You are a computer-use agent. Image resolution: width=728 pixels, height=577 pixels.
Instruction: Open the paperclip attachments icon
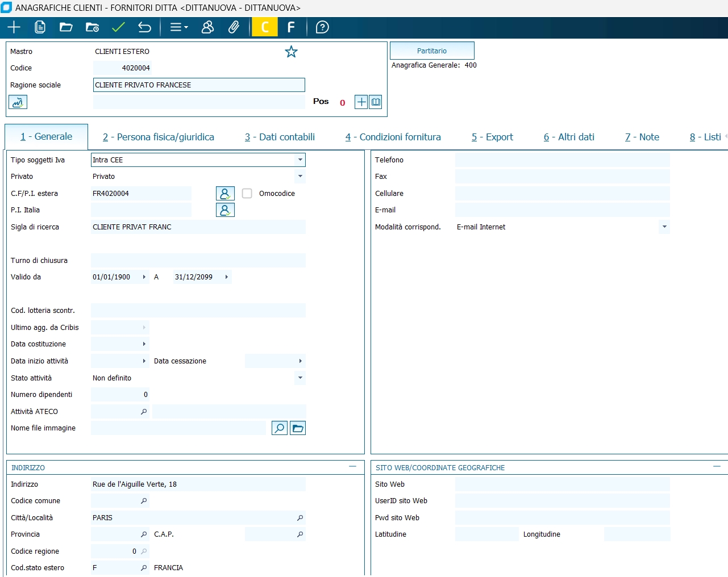(234, 27)
